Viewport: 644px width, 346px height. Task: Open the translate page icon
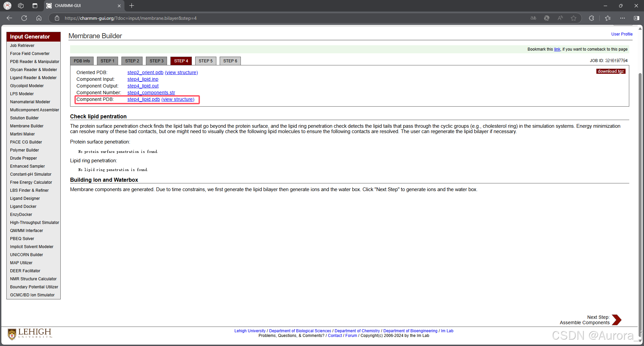[x=533, y=18]
